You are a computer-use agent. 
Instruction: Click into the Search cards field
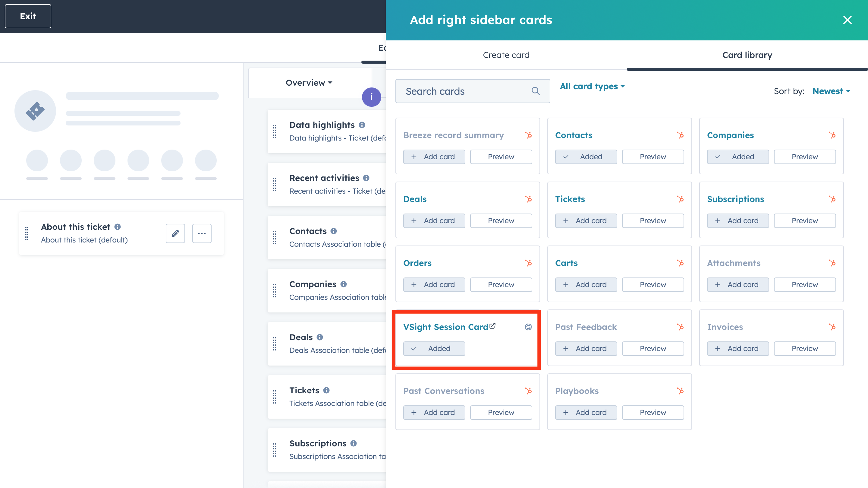pyautogui.click(x=472, y=91)
